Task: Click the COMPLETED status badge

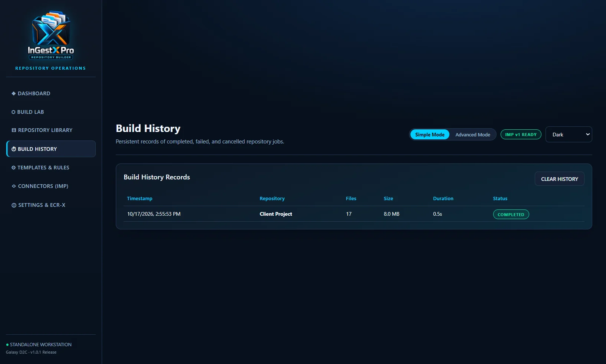Action: click(511, 214)
